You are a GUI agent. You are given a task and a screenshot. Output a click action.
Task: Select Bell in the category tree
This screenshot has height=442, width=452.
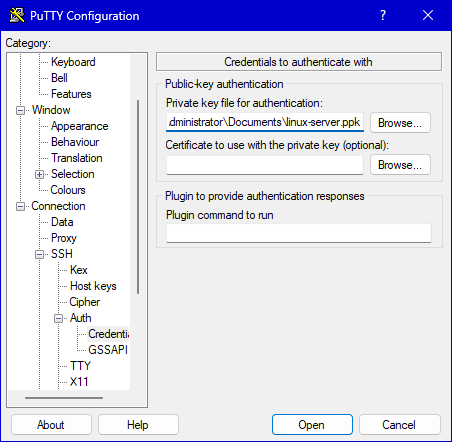coord(59,78)
